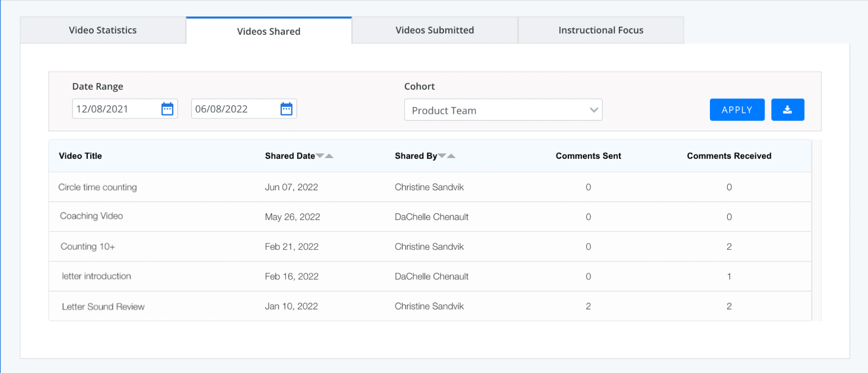Click the Comments Received column header
Viewport: 868px width, 373px height.
pyautogui.click(x=729, y=156)
